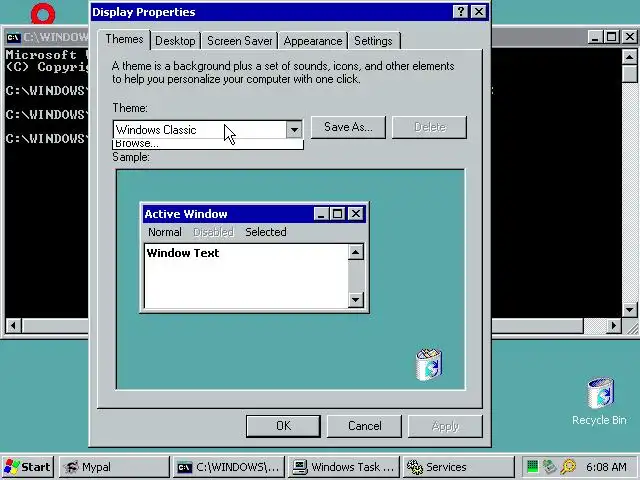
Task: Click the Safely Remove Hardware tray icon
Action: click(549, 466)
